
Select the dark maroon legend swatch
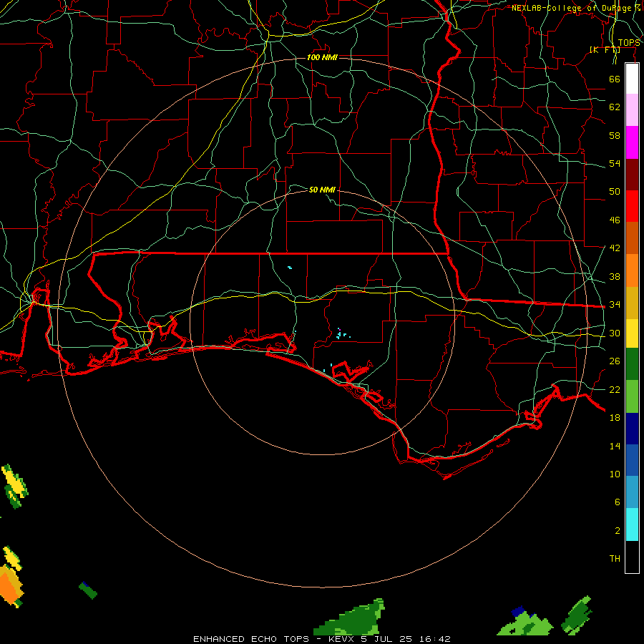pyautogui.click(x=632, y=175)
